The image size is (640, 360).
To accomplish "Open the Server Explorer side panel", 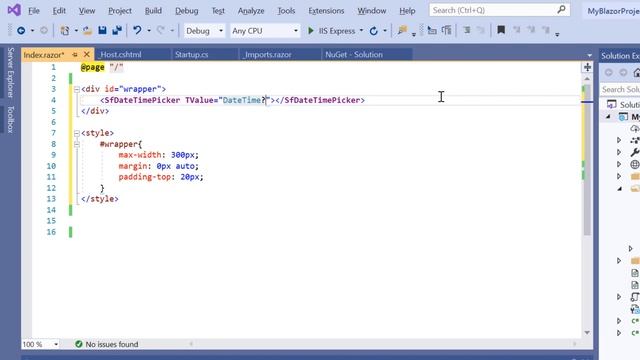I will tap(10, 73).
